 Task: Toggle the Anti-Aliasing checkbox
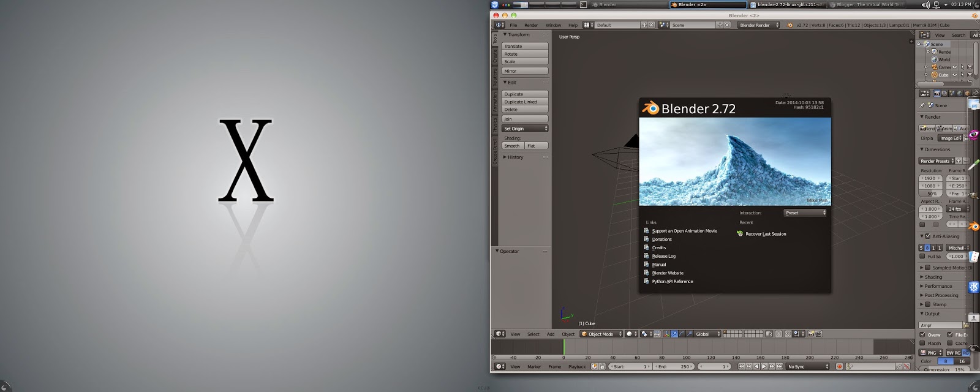[x=928, y=236]
